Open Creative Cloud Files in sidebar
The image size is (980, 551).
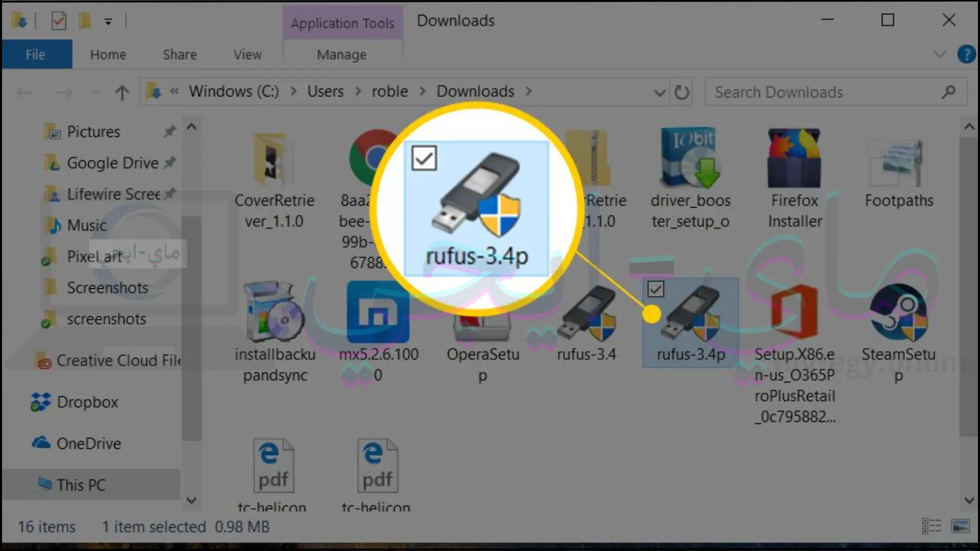pos(118,360)
